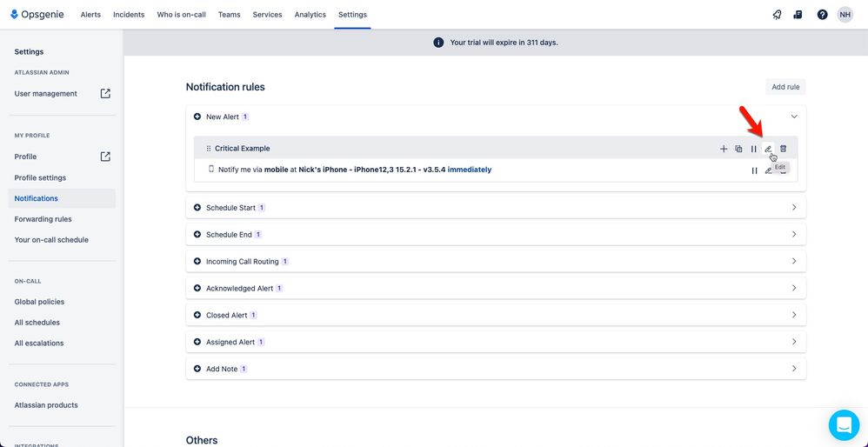The width and height of the screenshot is (868, 447).
Task: Open the NH user avatar menu
Action: [x=845, y=15]
